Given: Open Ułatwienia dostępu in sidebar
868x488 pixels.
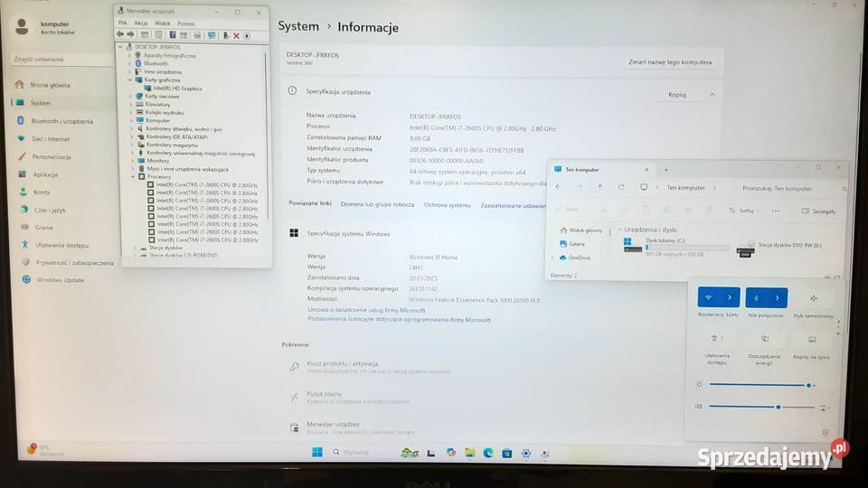Looking at the screenshot, I should tap(61, 245).
